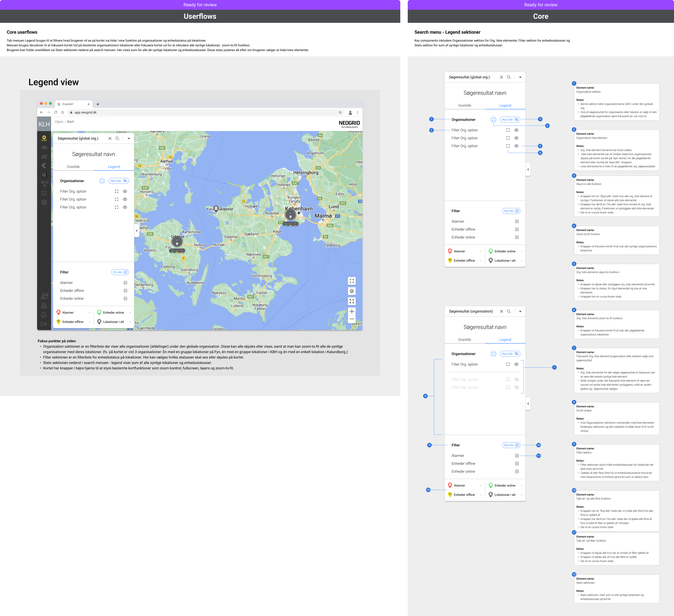Viewport: 674px width, 616px height.
Task: Switch to Overblik tab in the browser mockup
Action: click(73, 167)
